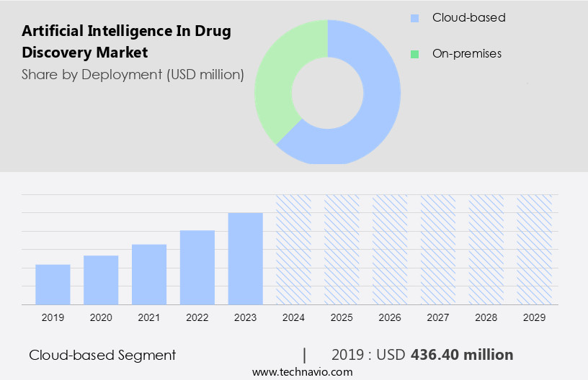Select the tallest solid bar for 2023
The width and height of the screenshot is (588, 380).
pos(246,258)
